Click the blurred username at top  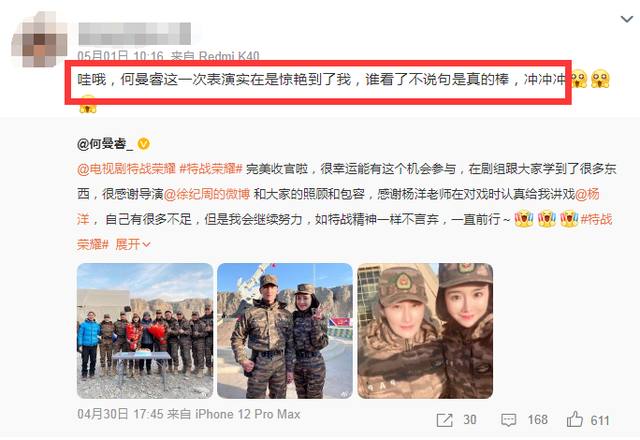tap(135, 34)
